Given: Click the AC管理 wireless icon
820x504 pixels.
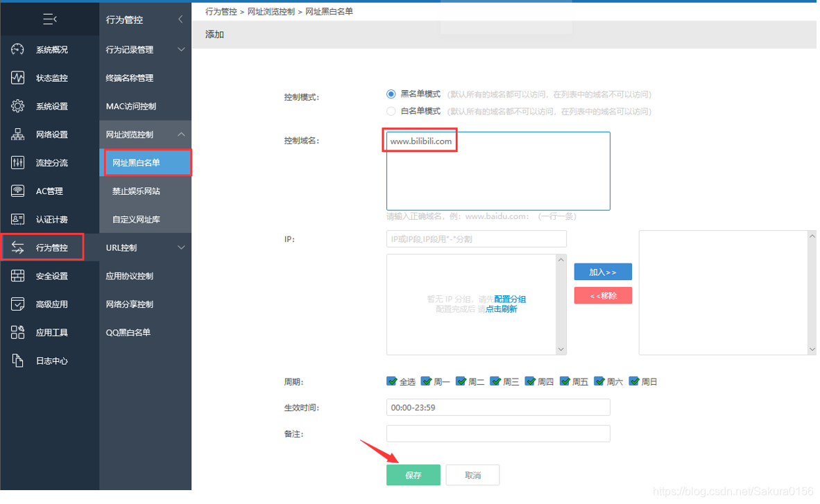Looking at the screenshot, I should 17,191.
